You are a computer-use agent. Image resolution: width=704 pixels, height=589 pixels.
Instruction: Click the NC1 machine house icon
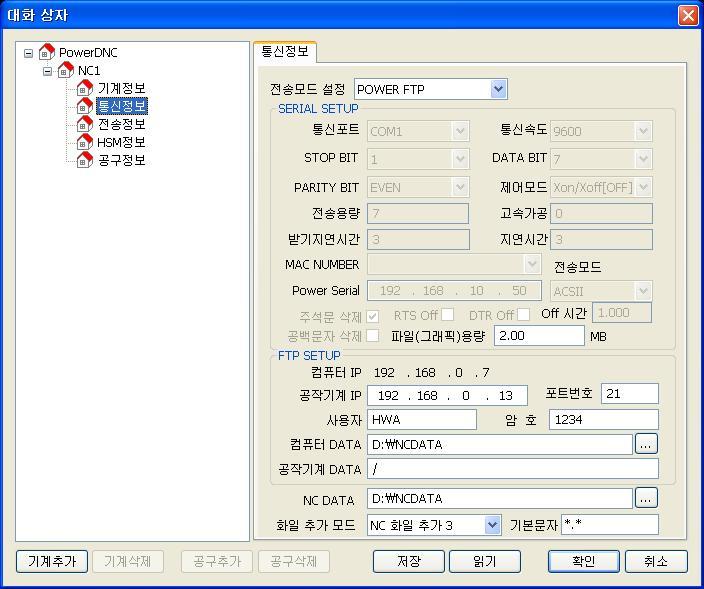(66, 70)
